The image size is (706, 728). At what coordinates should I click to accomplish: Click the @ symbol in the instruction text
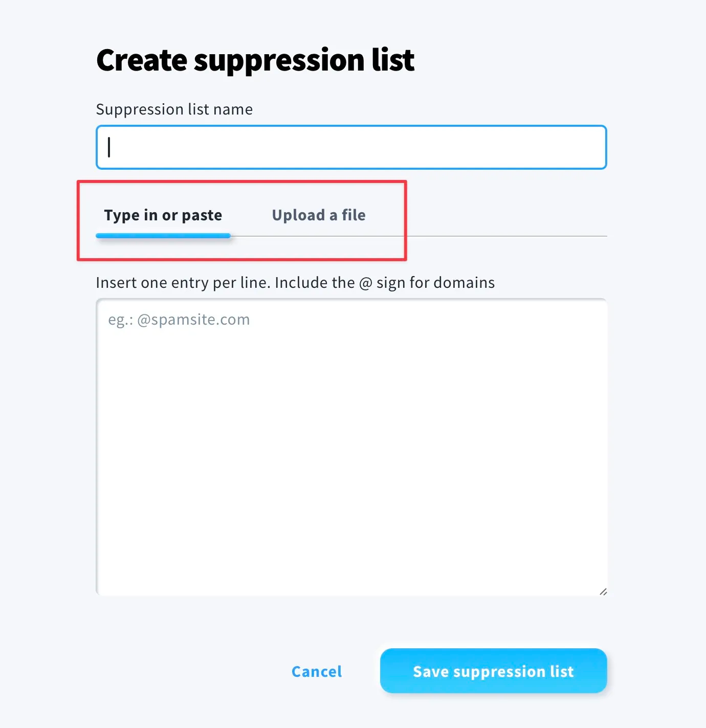(365, 283)
